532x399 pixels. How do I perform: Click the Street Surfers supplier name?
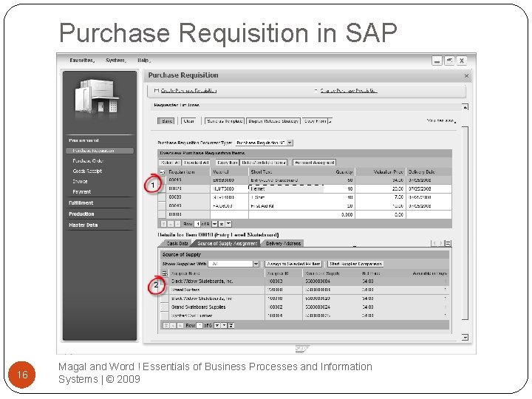[185, 290]
